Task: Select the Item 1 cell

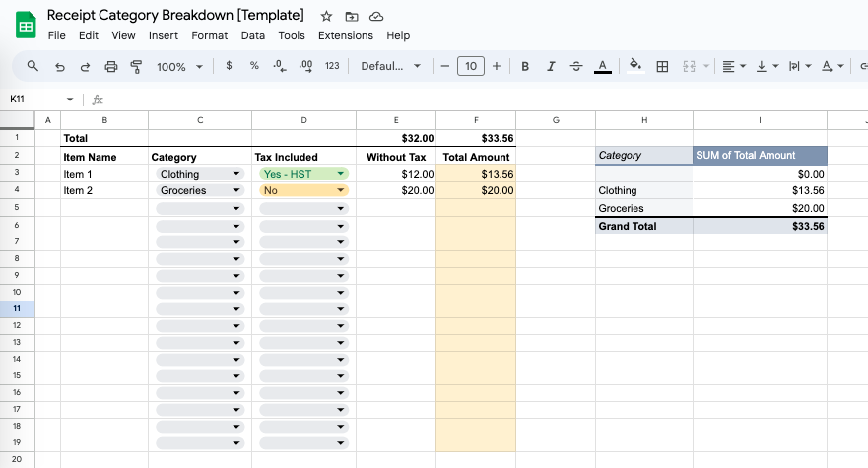Action: point(104,174)
